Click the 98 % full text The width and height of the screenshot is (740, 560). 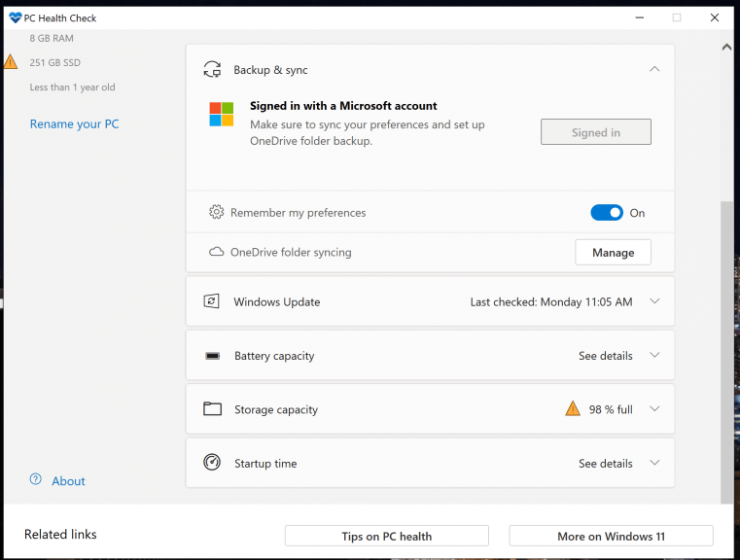(x=611, y=409)
